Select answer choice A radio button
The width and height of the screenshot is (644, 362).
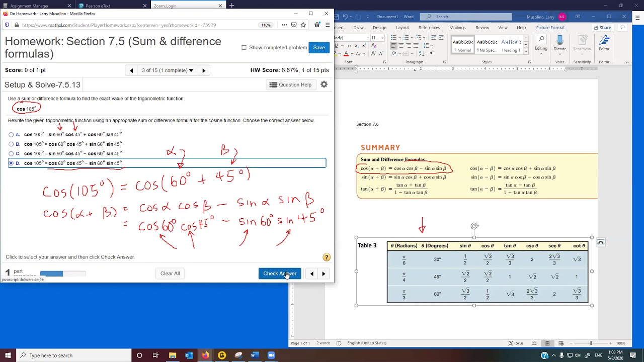[x=11, y=135]
